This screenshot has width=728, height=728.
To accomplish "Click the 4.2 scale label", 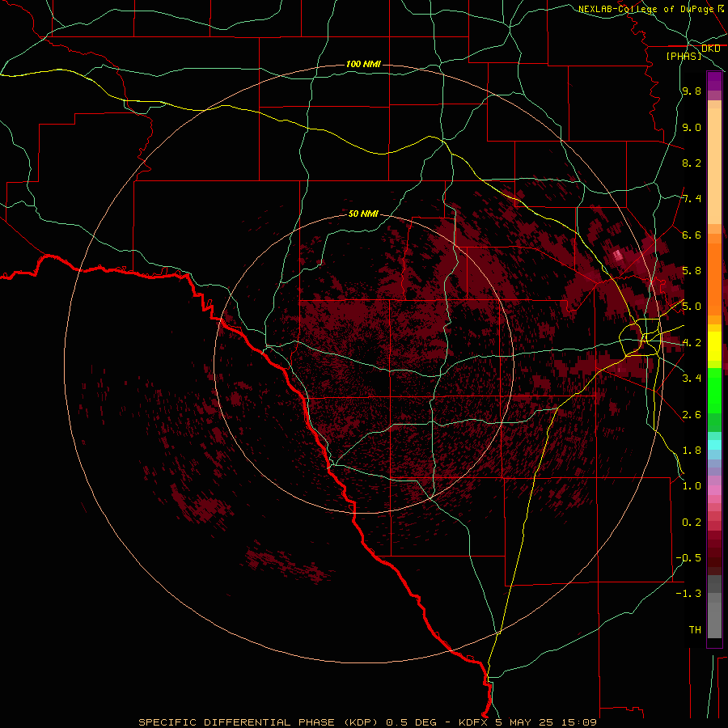I will tap(692, 343).
